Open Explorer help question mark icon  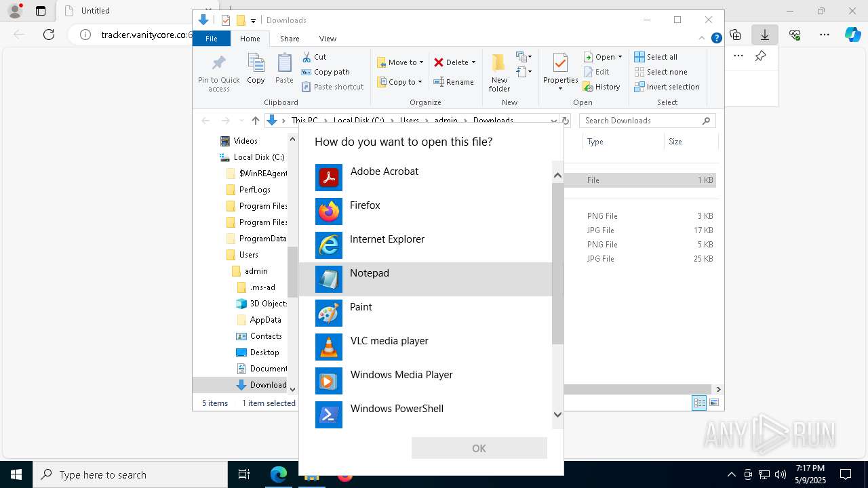click(716, 39)
